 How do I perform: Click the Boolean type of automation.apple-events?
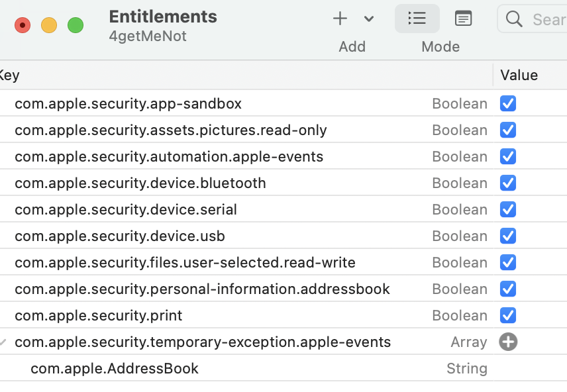pos(460,156)
